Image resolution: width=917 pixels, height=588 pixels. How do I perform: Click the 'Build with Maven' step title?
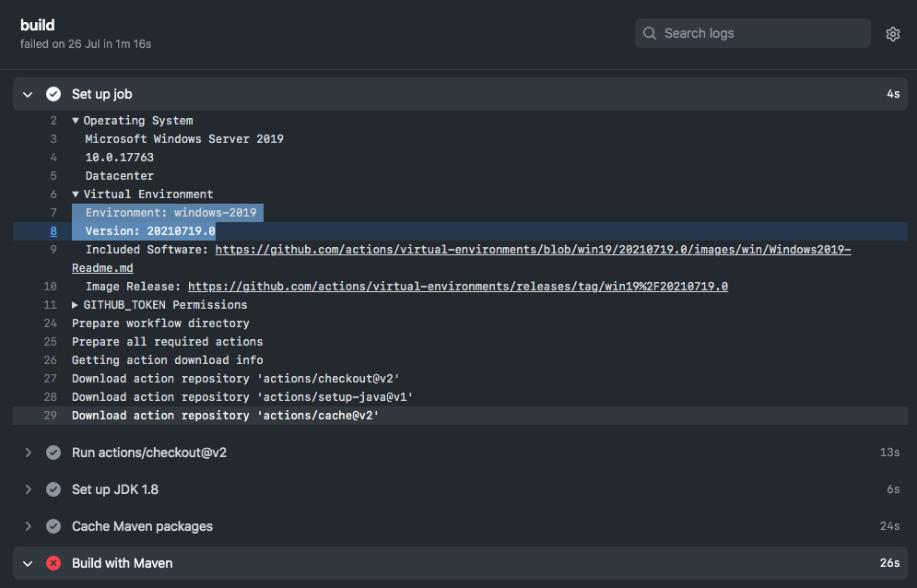pos(123,563)
